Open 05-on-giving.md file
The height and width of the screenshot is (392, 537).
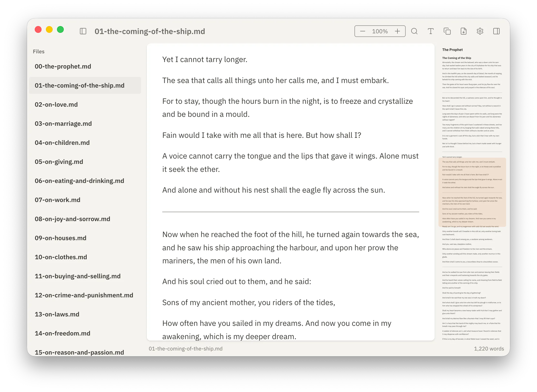click(x=85, y=162)
